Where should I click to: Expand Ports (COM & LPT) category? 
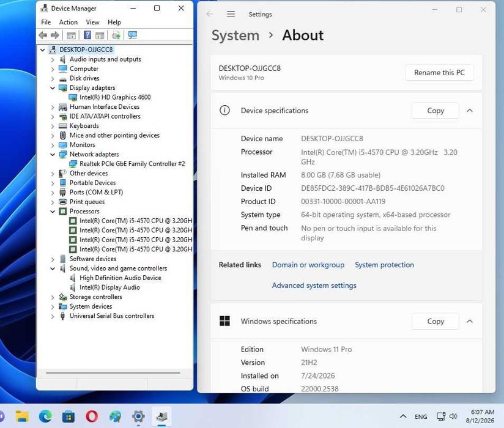pyautogui.click(x=53, y=193)
